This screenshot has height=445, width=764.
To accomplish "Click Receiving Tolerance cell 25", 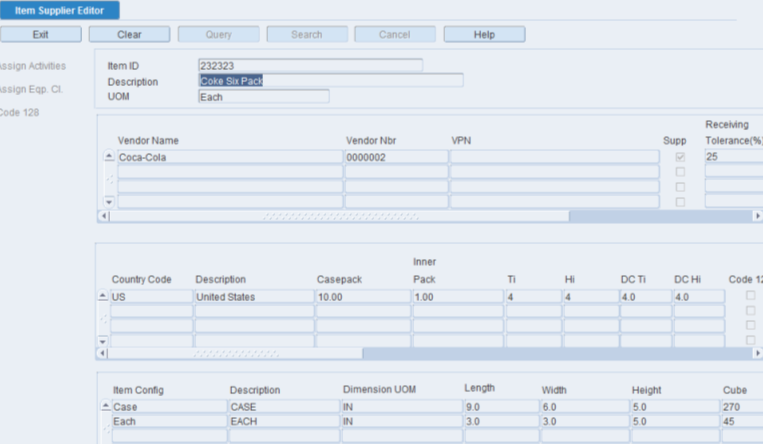I will click(x=734, y=156).
